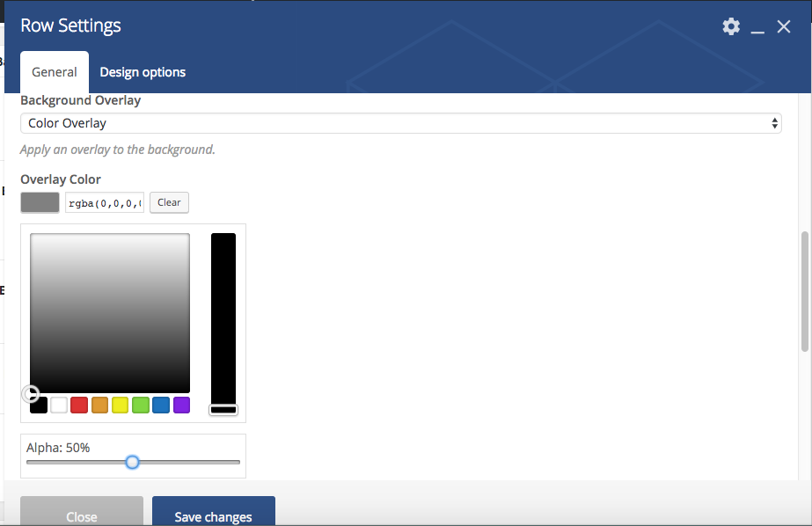Pick the white palette swatch
Image resolution: width=812 pixels, height=526 pixels.
59,405
